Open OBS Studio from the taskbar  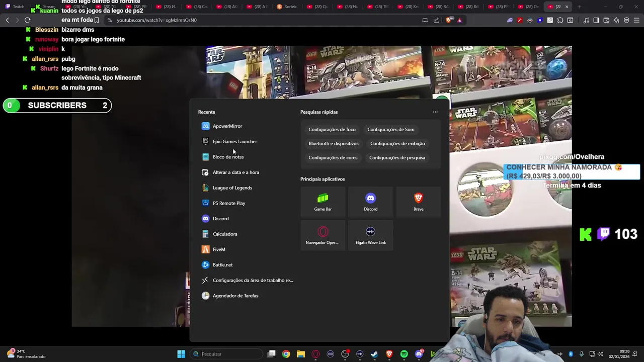coord(345,354)
